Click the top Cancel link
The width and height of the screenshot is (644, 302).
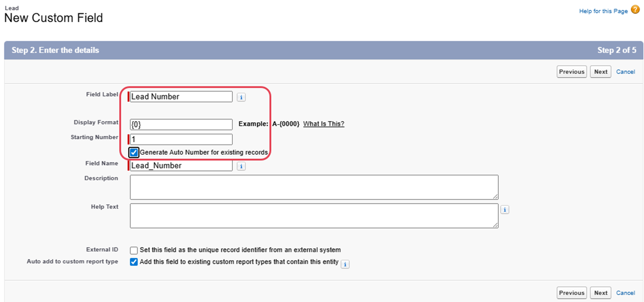[x=626, y=72]
